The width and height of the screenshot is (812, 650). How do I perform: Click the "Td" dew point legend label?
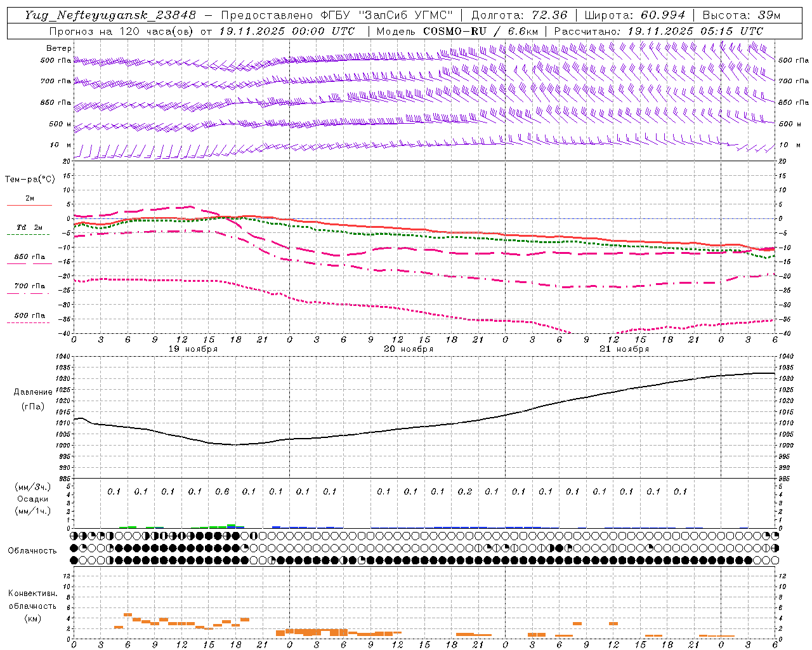[x=20, y=227]
